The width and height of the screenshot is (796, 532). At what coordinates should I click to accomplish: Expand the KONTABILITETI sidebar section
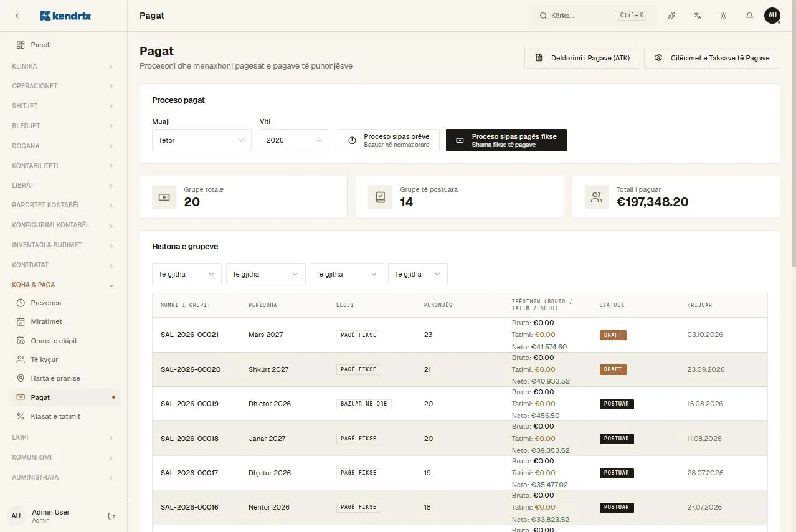64,166
